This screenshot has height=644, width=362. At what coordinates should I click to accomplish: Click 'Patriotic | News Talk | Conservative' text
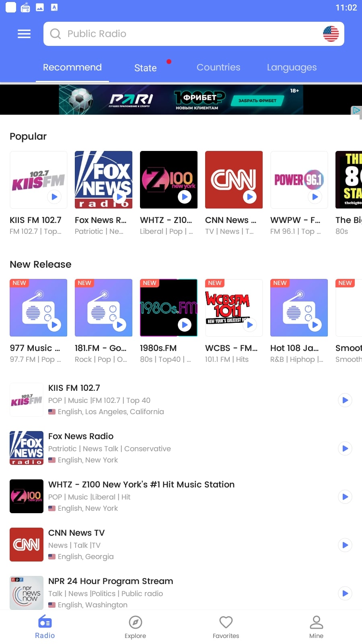click(109, 449)
